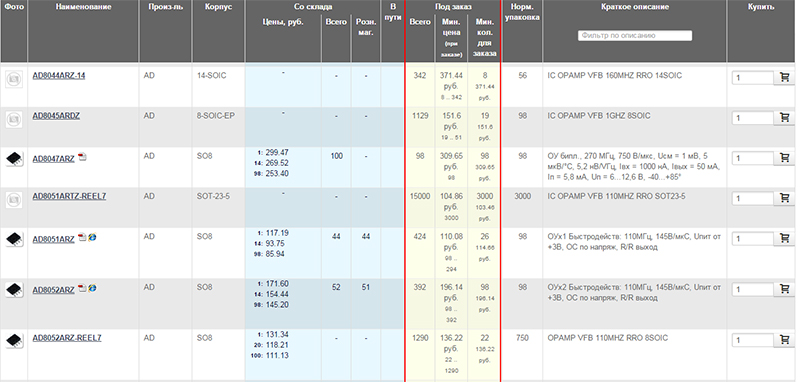Click the 'Цены, руб.' subheader
The image size is (800, 382).
pos(283,22)
